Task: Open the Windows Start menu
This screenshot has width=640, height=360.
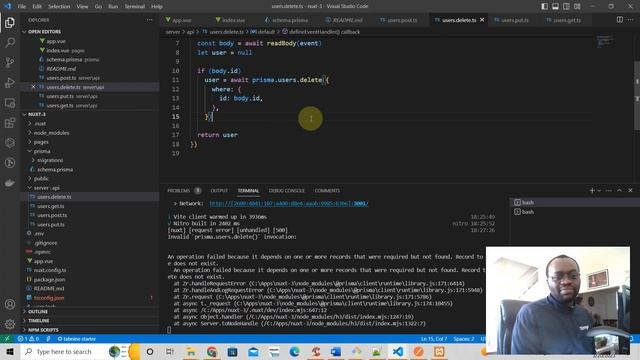Action: [10, 351]
